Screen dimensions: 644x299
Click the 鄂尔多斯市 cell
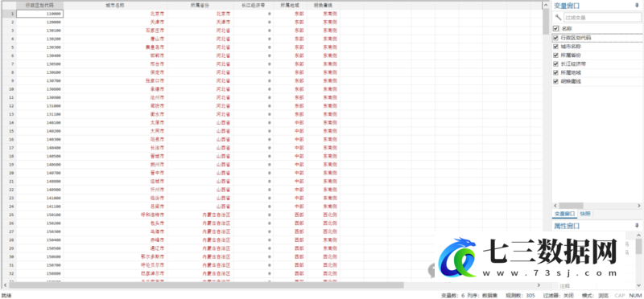point(115,256)
